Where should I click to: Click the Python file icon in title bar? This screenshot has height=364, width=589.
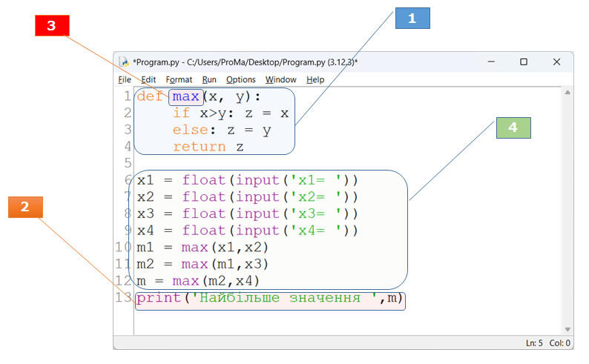click(124, 62)
